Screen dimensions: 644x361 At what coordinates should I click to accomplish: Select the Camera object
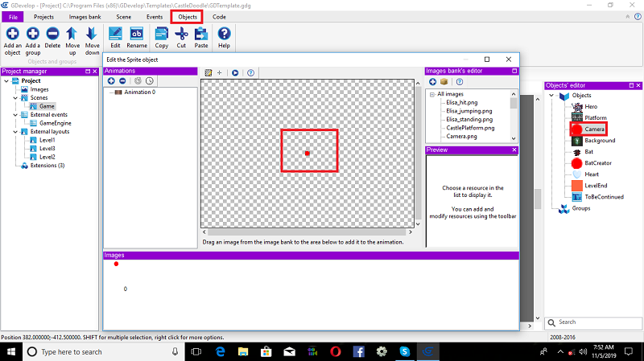click(594, 129)
